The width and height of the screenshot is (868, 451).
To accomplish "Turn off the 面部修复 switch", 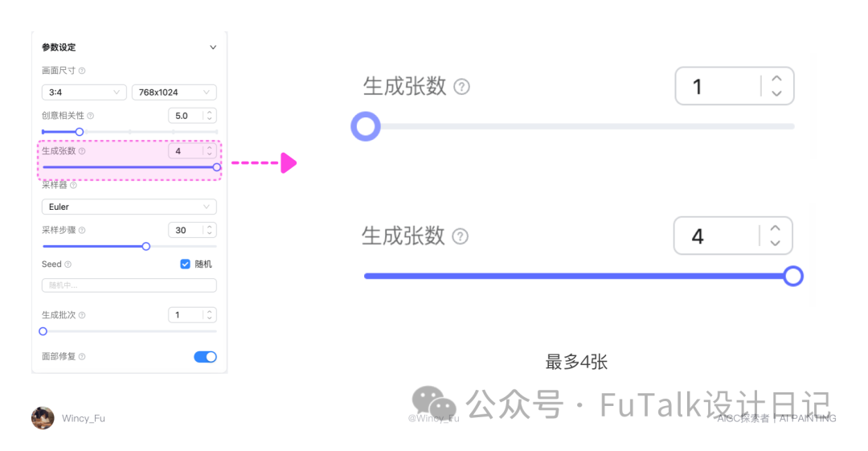I will pos(206,357).
